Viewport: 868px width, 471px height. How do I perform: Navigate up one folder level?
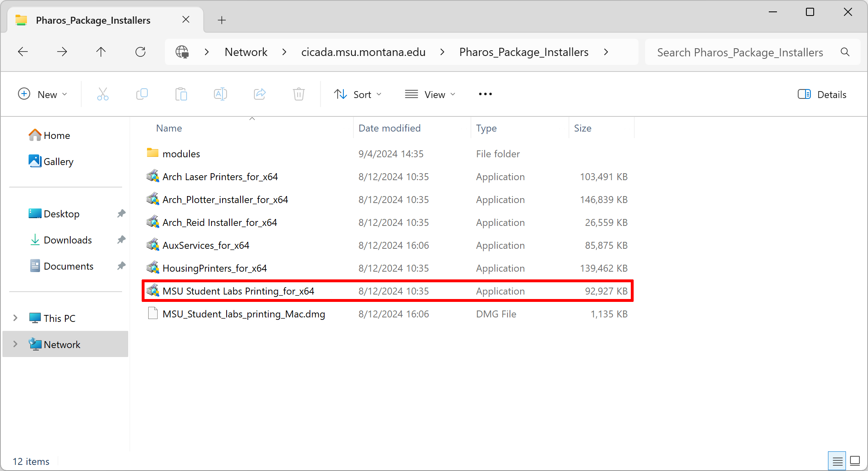click(x=100, y=52)
